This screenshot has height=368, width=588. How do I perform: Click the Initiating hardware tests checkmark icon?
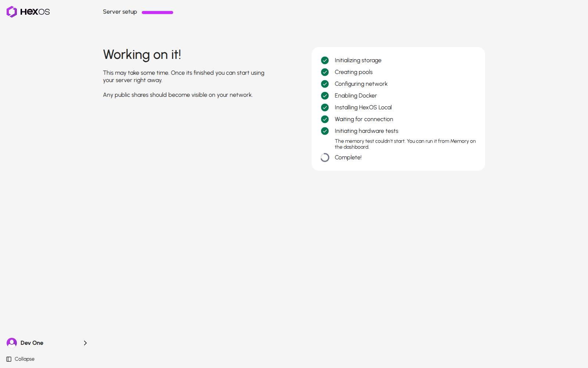click(x=325, y=131)
